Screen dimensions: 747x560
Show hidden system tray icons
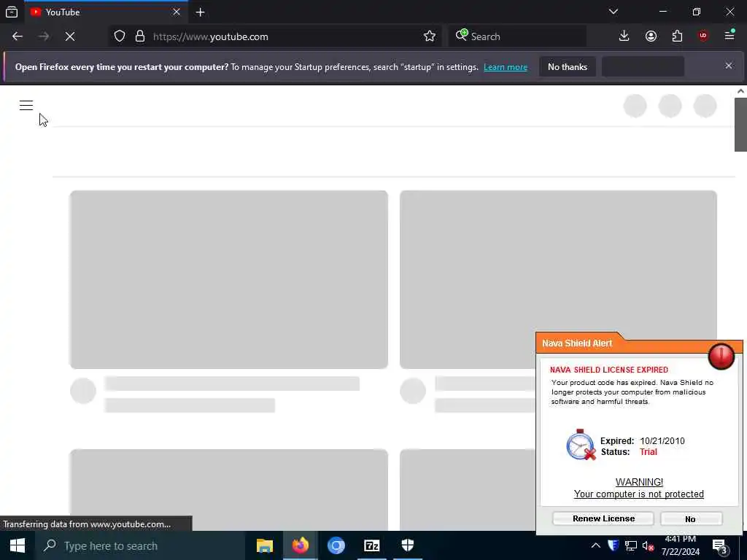(595, 545)
